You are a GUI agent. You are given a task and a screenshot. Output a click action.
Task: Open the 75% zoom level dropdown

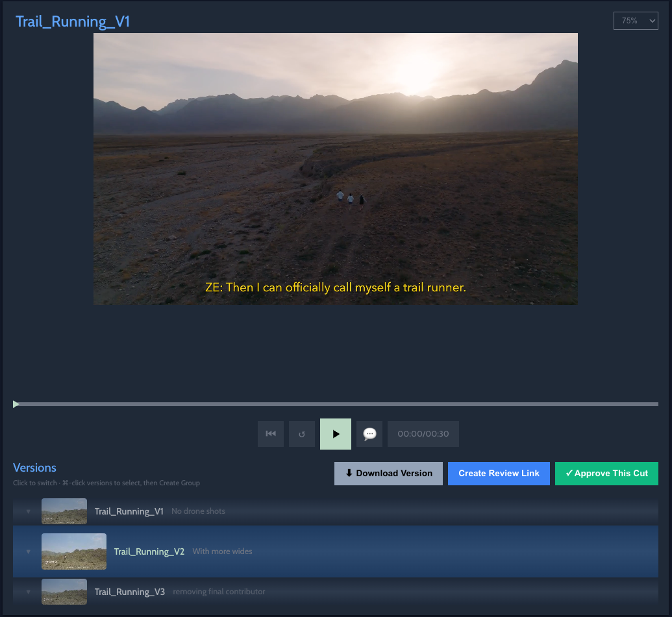coord(635,20)
